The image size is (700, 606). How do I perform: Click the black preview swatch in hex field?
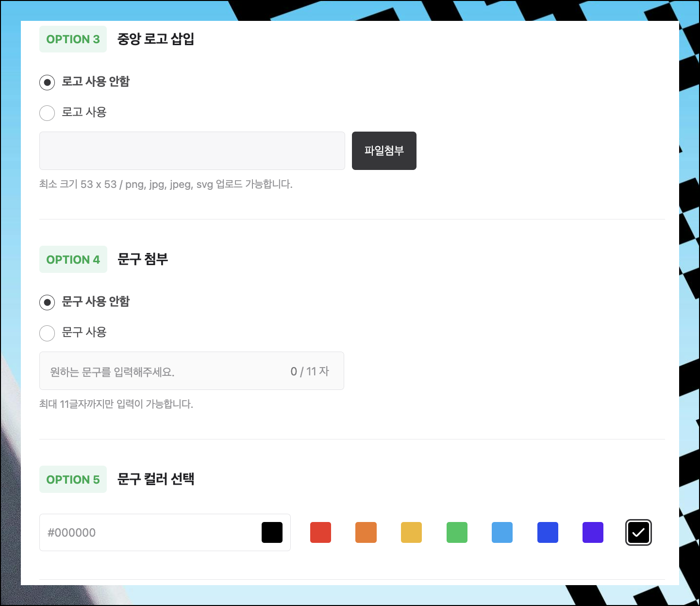[x=272, y=532]
